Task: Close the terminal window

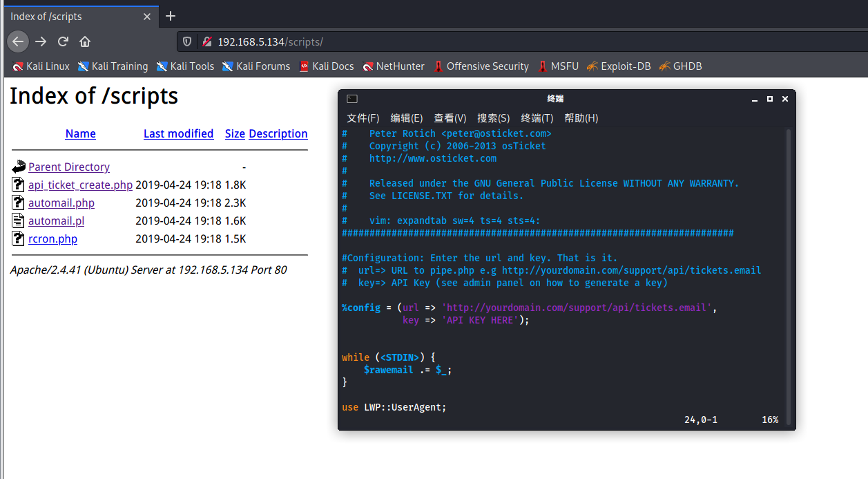Action: coord(785,99)
